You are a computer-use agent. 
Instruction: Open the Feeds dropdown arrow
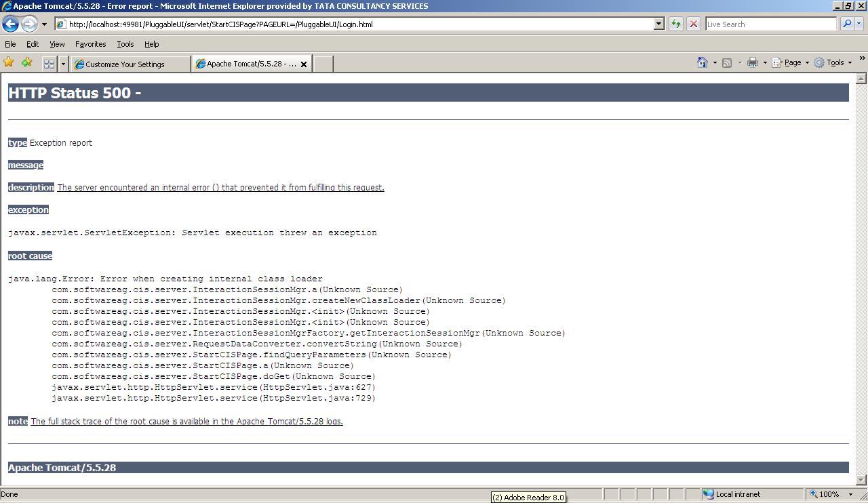(x=740, y=62)
